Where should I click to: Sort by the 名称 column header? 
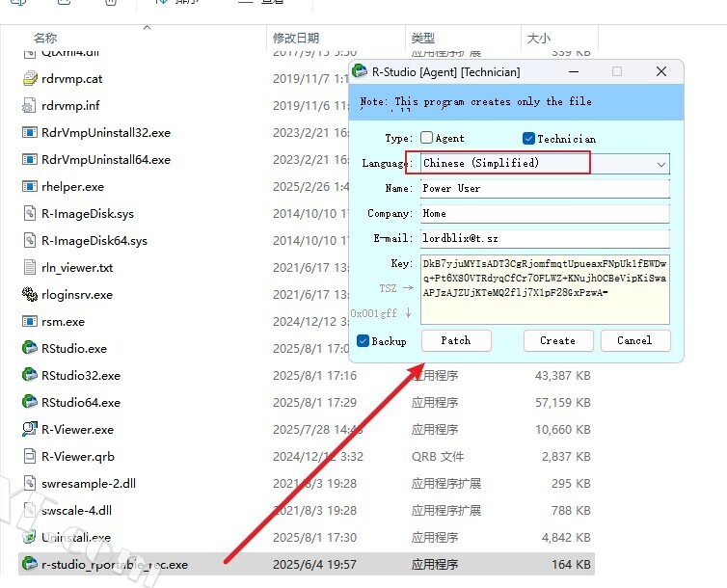coord(45,38)
